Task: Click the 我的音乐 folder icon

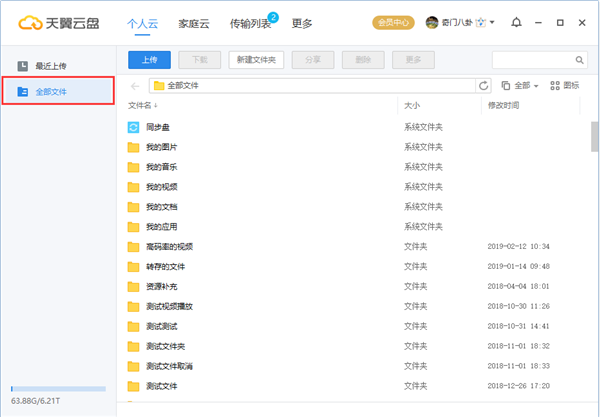Action: 133,167
